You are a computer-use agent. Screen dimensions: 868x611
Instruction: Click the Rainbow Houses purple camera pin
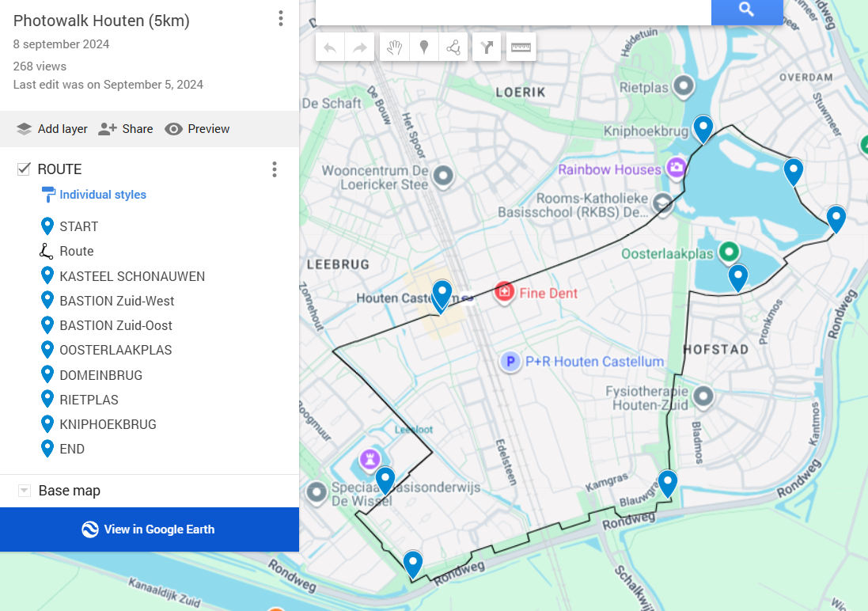pos(676,167)
